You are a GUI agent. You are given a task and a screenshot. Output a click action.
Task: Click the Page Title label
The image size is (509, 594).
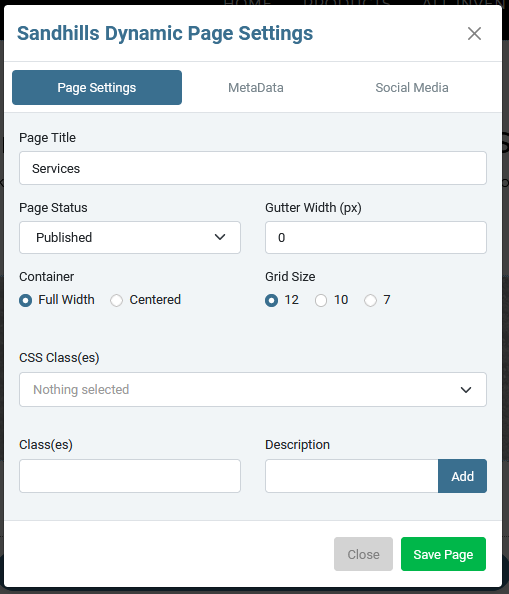click(x=47, y=138)
